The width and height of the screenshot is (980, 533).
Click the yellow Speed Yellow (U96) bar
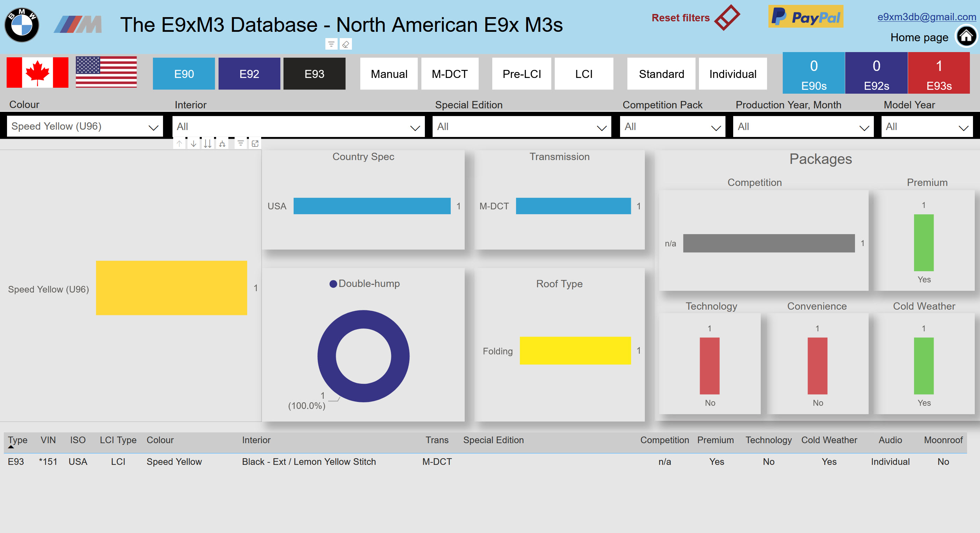[171, 288]
